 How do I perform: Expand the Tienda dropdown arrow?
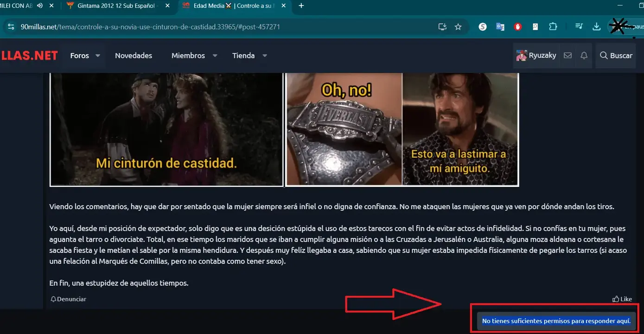(265, 56)
